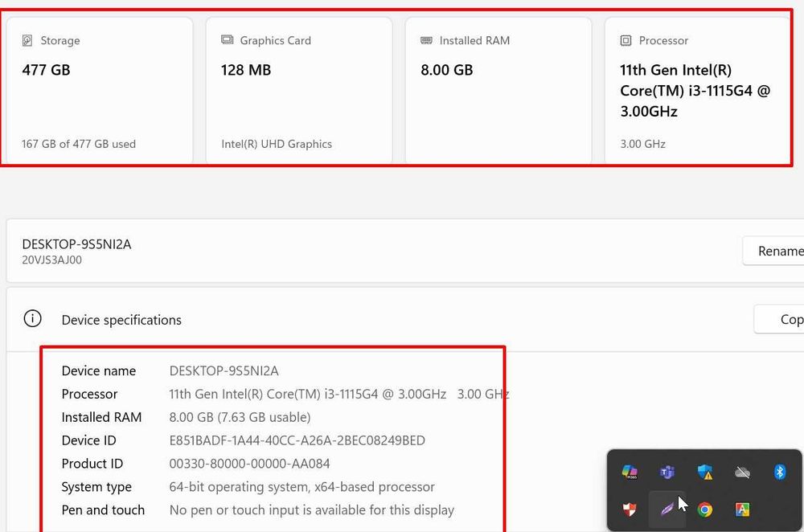Open the Bluetooth tray icon
Image resolution: width=804 pixels, height=532 pixels.
point(779,473)
